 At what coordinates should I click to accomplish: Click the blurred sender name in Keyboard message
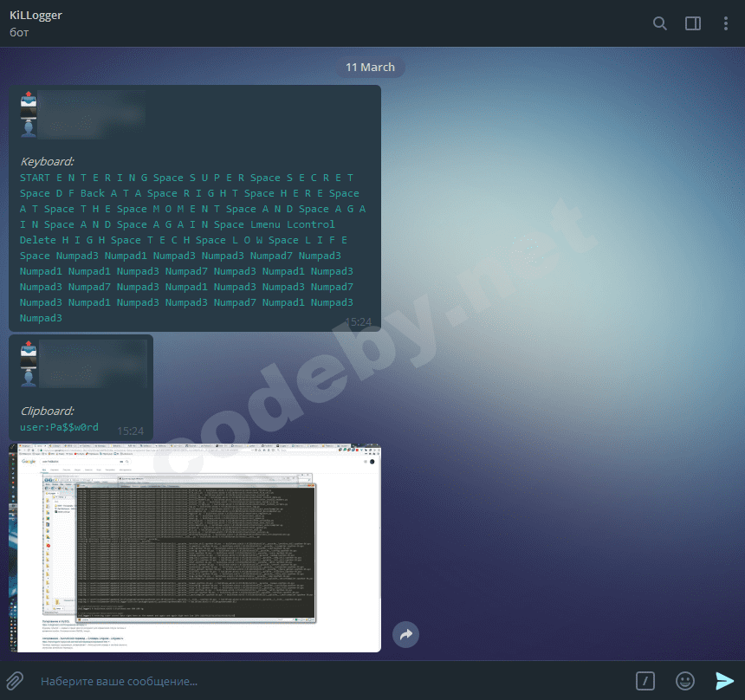[91, 114]
